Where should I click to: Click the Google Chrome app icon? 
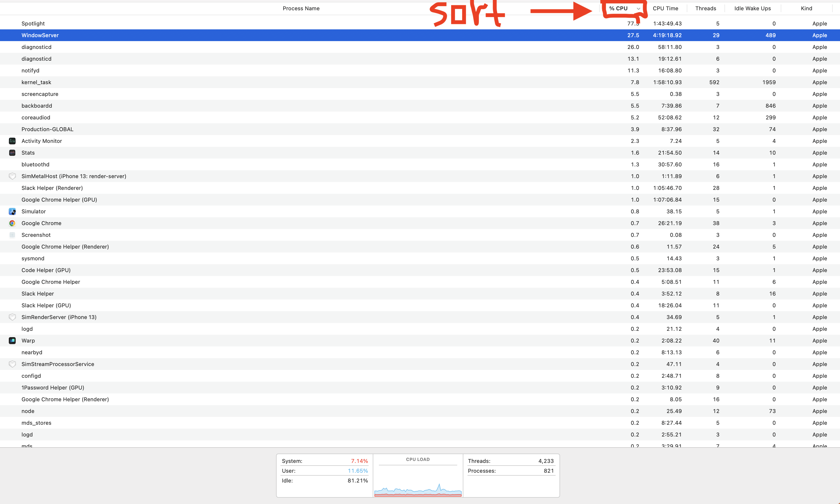click(x=12, y=223)
